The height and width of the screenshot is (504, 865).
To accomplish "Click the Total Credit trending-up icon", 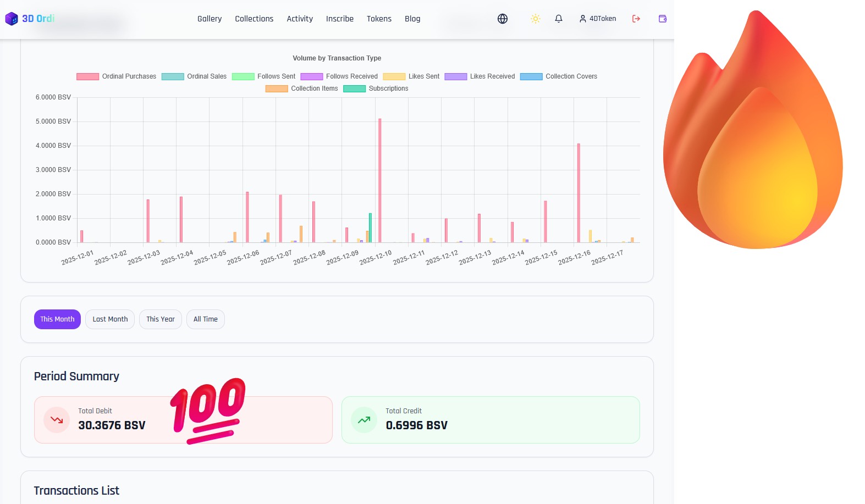I will coord(364,420).
